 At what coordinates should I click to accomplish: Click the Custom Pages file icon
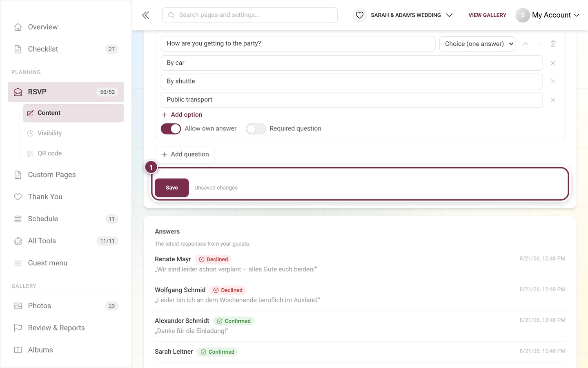pos(18,175)
